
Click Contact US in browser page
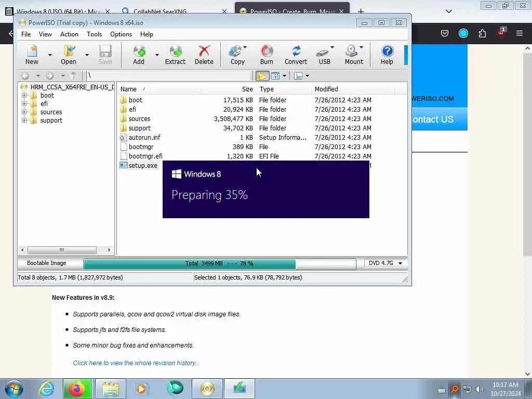433,119
